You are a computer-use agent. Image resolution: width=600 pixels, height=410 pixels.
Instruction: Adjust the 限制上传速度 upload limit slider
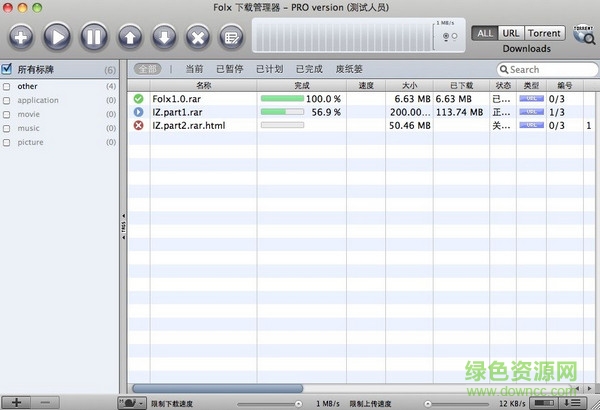point(457,404)
